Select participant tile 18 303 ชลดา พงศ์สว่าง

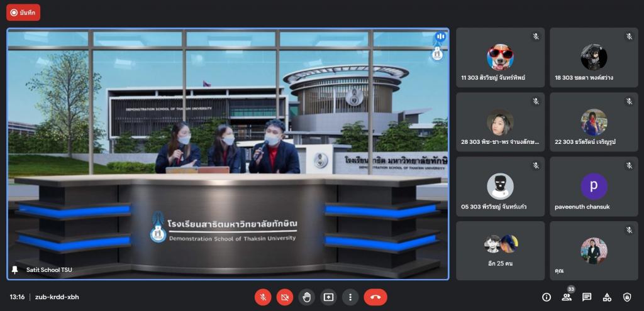click(x=594, y=57)
